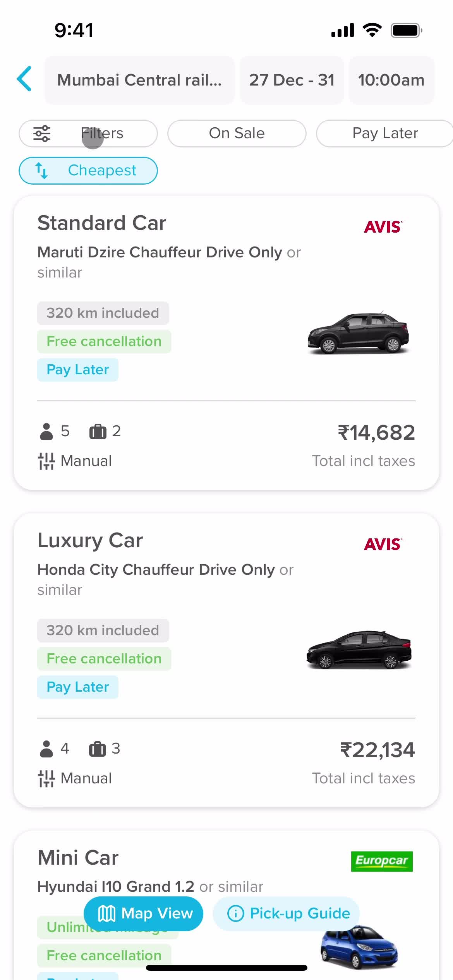Open the Filters chip
Image resolution: width=453 pixels, height=980 pixels.
coord(88,134)
